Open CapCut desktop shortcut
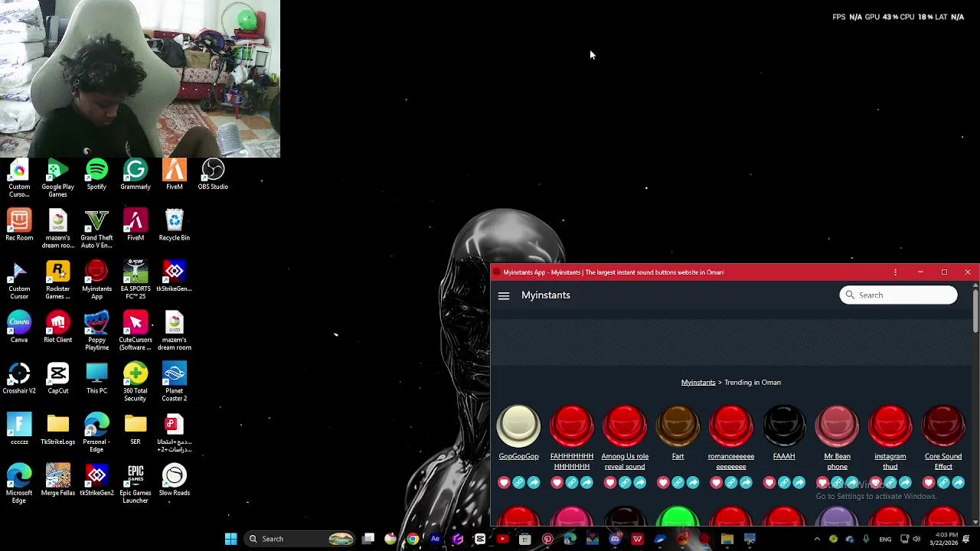 (x=58, y=380)
